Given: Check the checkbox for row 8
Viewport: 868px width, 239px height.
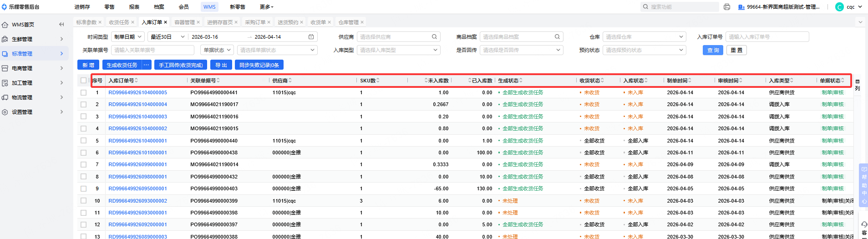Looking at the screenshot, I should 83,177.
